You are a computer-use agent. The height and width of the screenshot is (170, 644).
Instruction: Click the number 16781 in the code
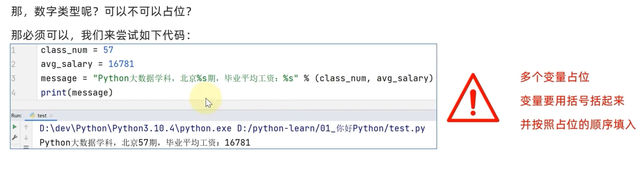tap(121, 64)
